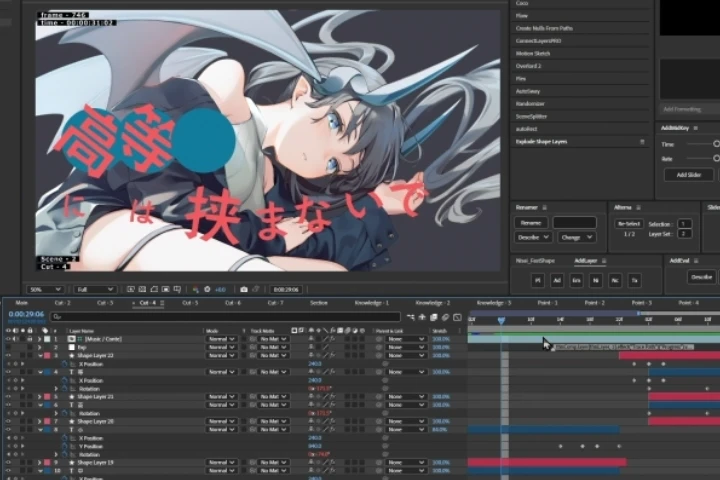Click the Time slider knob in AddMidKey
Screen dimensions: 720x480
coord(716,144)
